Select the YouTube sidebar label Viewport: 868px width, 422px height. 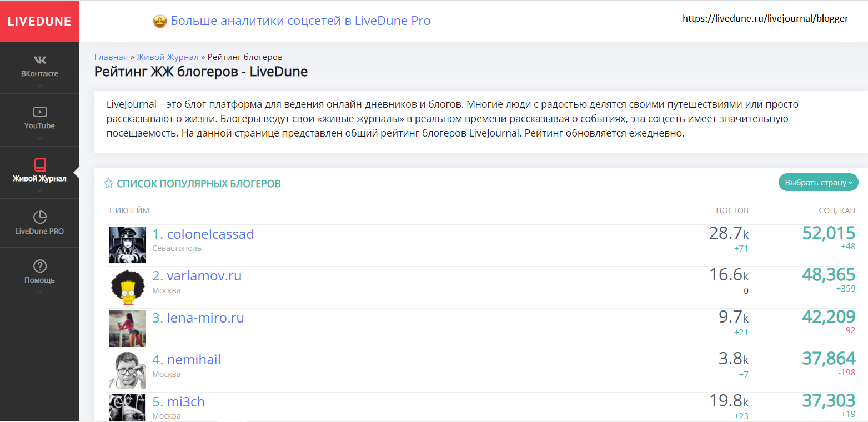(x=39, y=125)
